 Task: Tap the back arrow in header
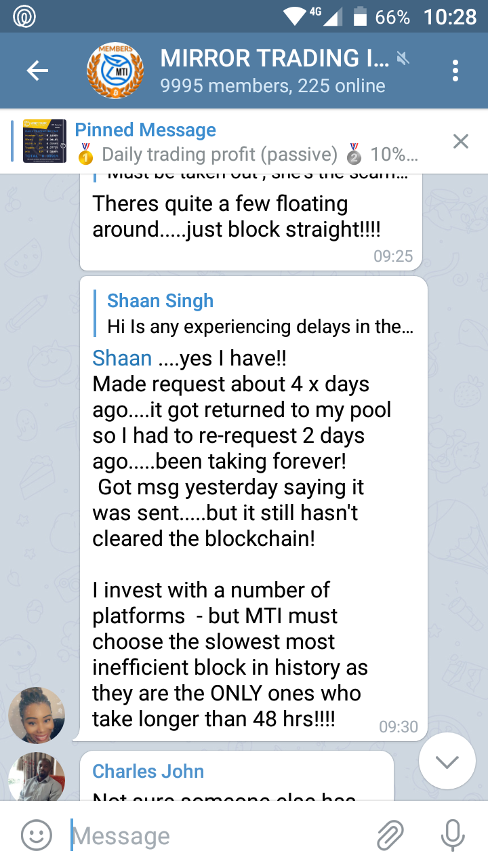tap(37, 71)
